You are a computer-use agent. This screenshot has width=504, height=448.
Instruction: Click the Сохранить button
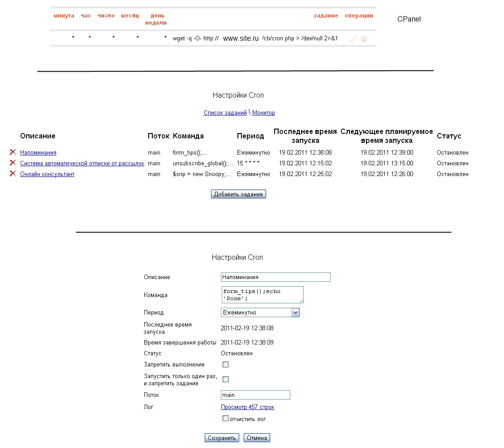(222, 438)
